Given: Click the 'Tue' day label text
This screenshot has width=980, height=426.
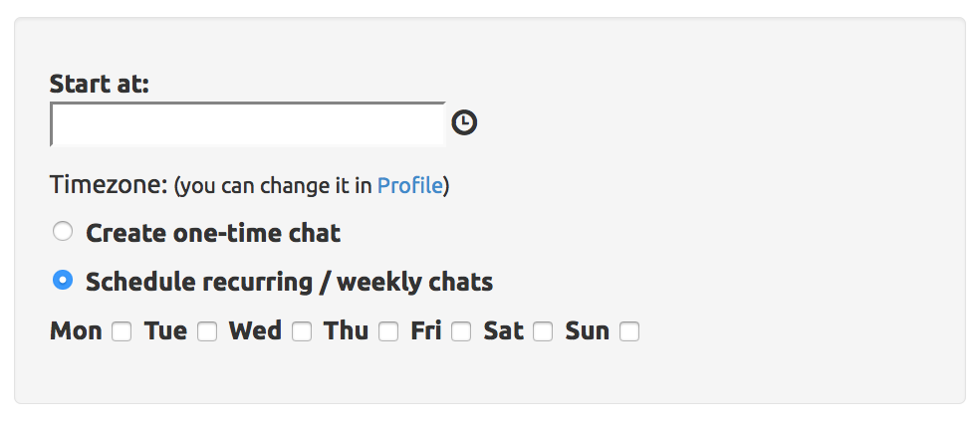Looking at the screenshot, I should [165, 331].
